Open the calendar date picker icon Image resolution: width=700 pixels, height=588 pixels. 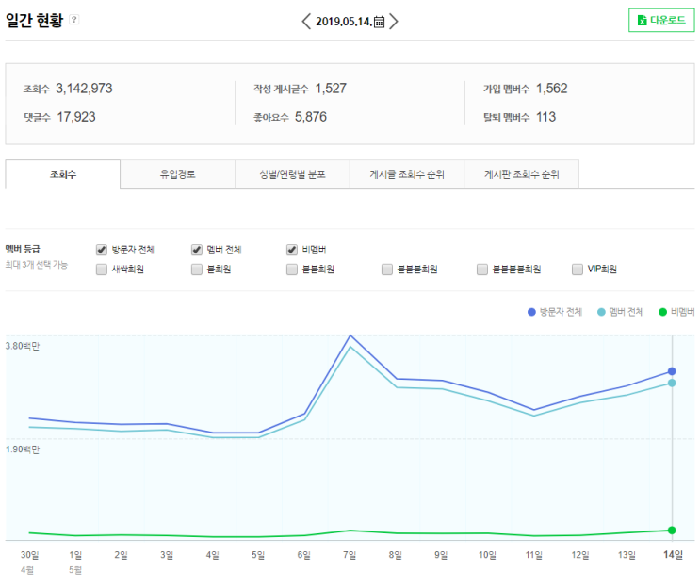click(x=379, y=22)
